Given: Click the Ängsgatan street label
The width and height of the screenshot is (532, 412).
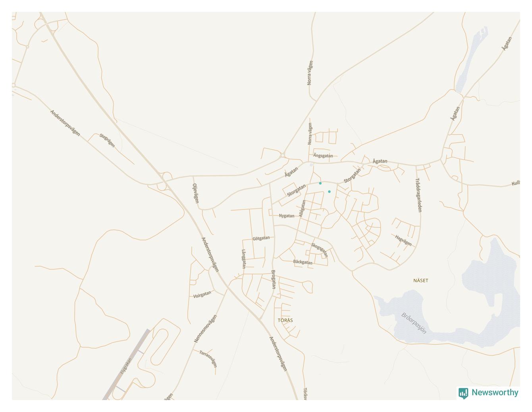Looking at the screenshot, I should 323,155.
